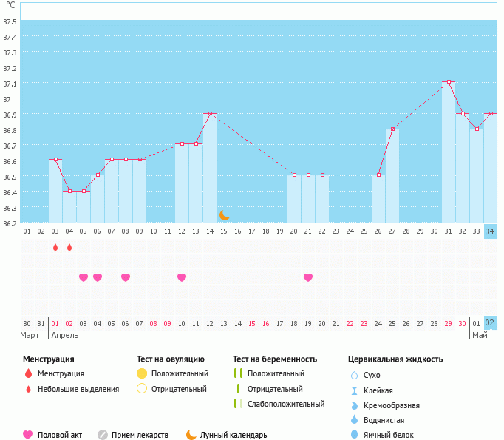Click the heart icon on April 10
Screen dimensions: 504x440
[182, 277]
